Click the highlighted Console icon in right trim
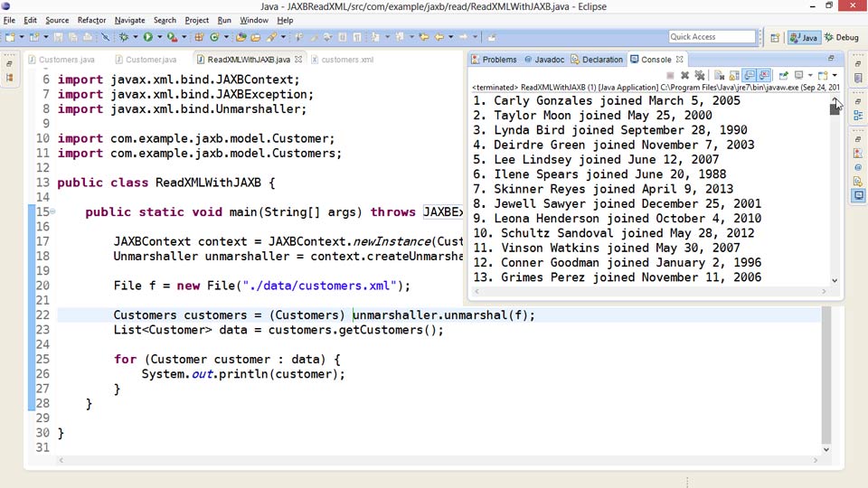 click(x=858, y=195)
